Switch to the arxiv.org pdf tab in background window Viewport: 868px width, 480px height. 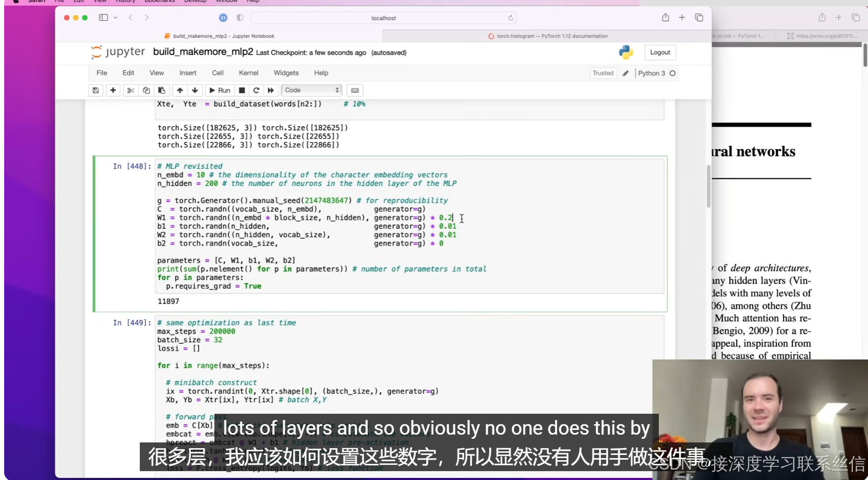821,36
